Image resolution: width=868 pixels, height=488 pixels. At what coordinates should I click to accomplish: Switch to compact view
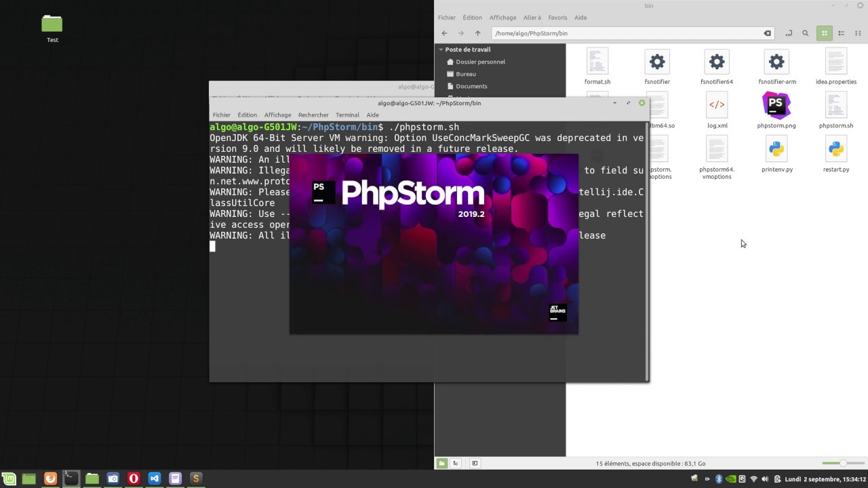857,33
